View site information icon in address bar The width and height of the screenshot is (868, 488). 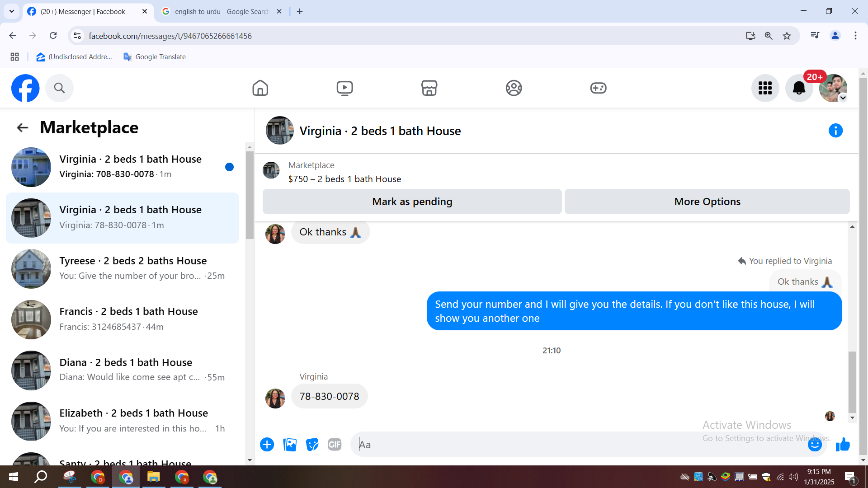click(x=77, y=36)
